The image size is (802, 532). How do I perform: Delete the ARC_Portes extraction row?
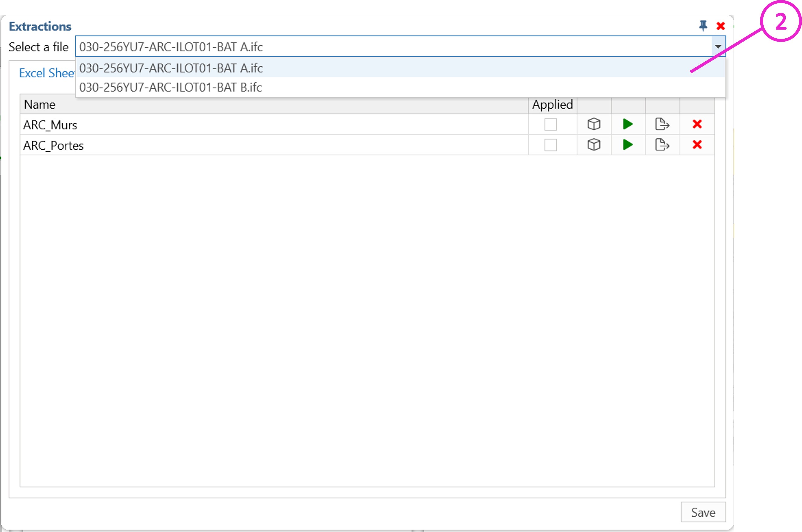tap(697, 145)
